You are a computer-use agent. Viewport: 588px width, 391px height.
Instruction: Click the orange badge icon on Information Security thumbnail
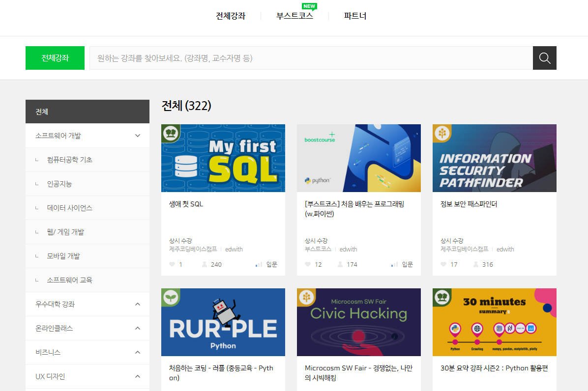pyautogui.click(x=442, y=134)
